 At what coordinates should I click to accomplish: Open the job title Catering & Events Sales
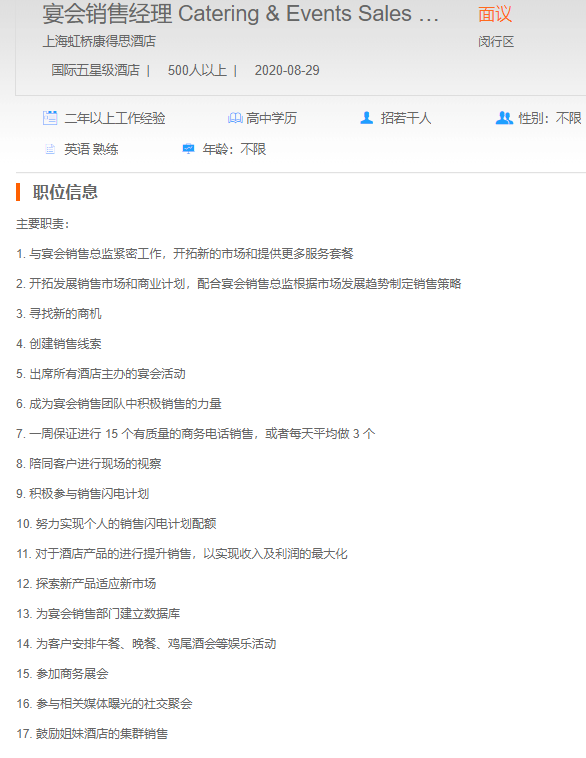coord(240,14)
